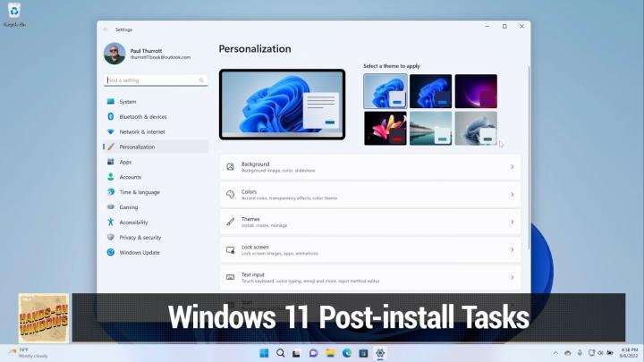Open the Accounts category
The height and width of the screenshot is (362, 644).
pyautogui.click(x=156, y=177)
